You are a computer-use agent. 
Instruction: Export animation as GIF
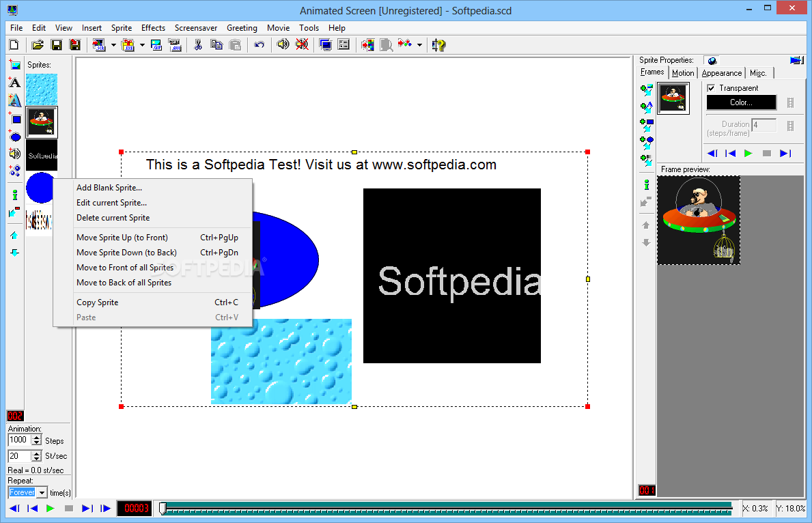point(156,45)
